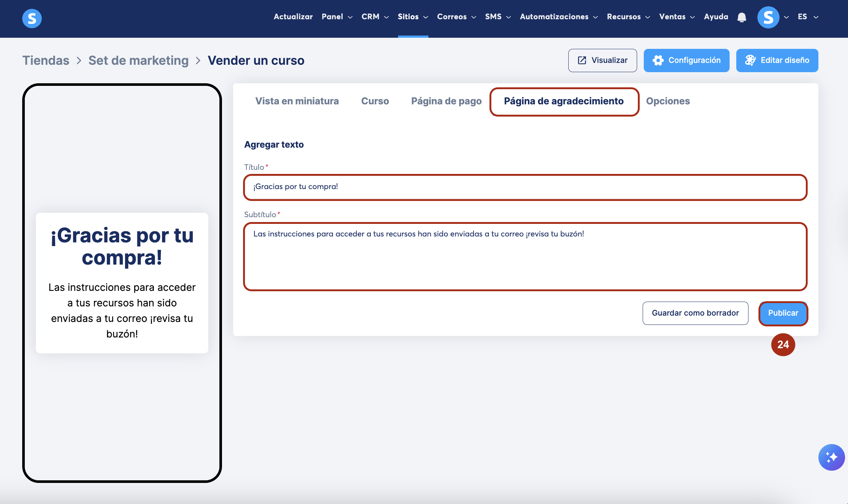Expand the CRM dropdown menu
Screen dimensions: 848x504
click(x=375, y=17)
